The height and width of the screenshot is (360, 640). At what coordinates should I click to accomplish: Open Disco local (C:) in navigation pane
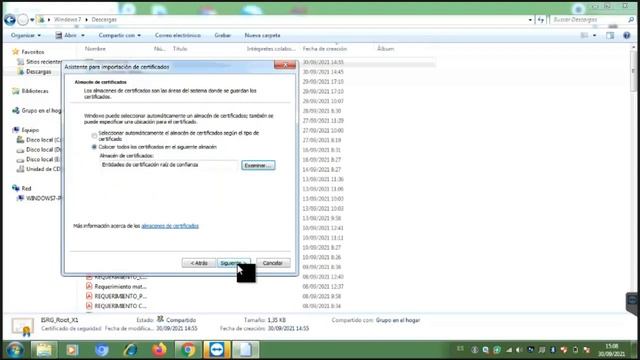coord(43,140)
